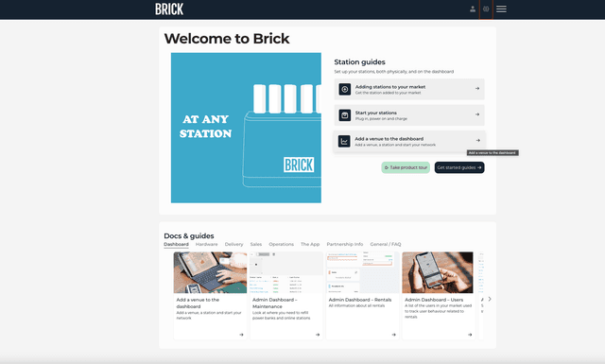Click arrow on Adding stations to your market
Viewport: 605px width, 364px height.
point(477,88)
